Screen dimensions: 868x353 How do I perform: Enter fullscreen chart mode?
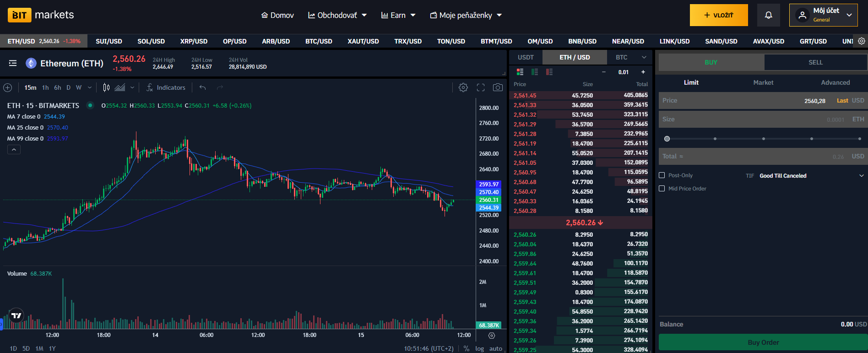point(481,87)
